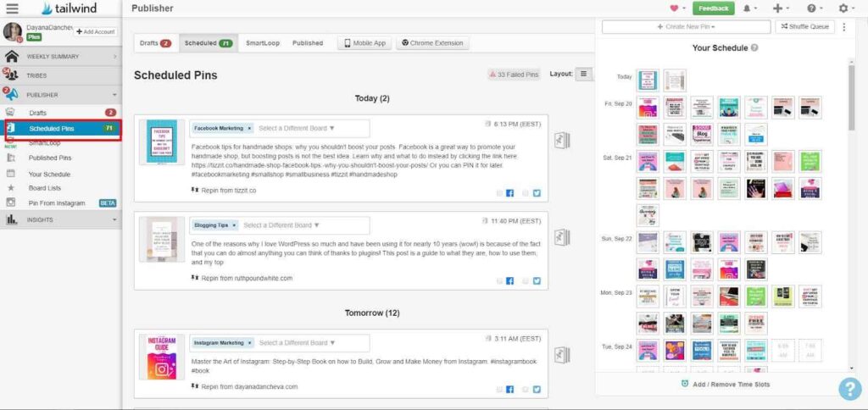The image size is (868, 410).
Task: Remove Blogging Tips board tag
Action: [x=234, y=225]
